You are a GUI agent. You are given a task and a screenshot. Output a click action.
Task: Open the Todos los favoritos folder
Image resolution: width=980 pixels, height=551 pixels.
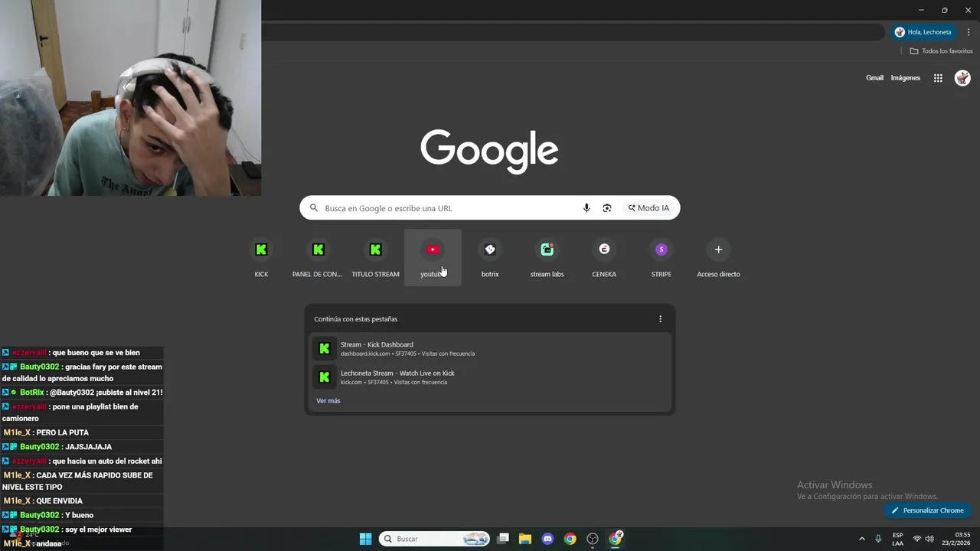click(x=942, y=51)
